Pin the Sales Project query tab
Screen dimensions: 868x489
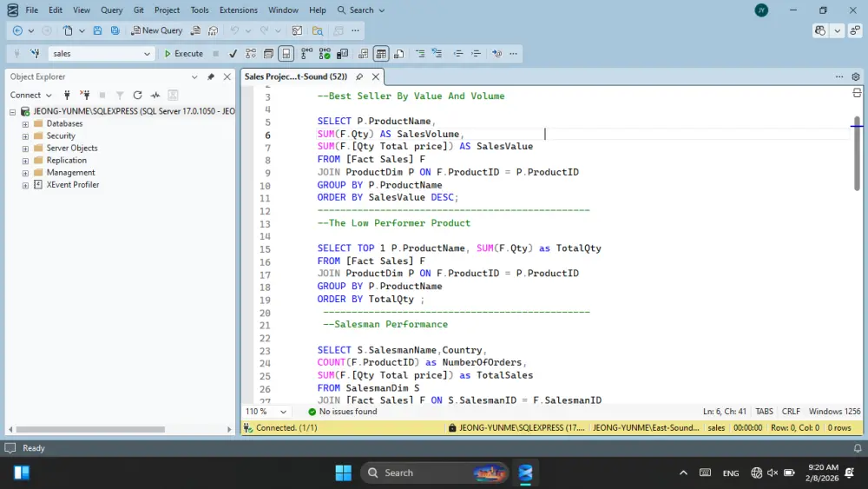(x=359, y=77)
